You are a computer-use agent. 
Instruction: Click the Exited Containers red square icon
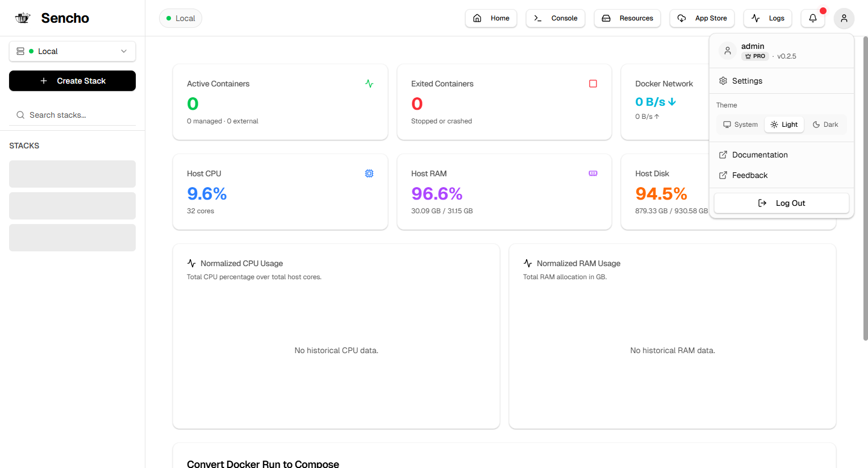point(593,84)
